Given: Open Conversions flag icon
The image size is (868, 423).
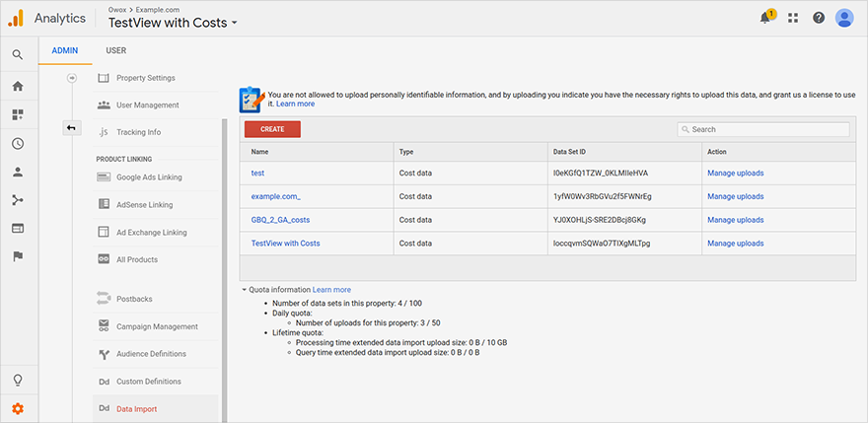Looking at the screenshot, I should tap(18, 256).
